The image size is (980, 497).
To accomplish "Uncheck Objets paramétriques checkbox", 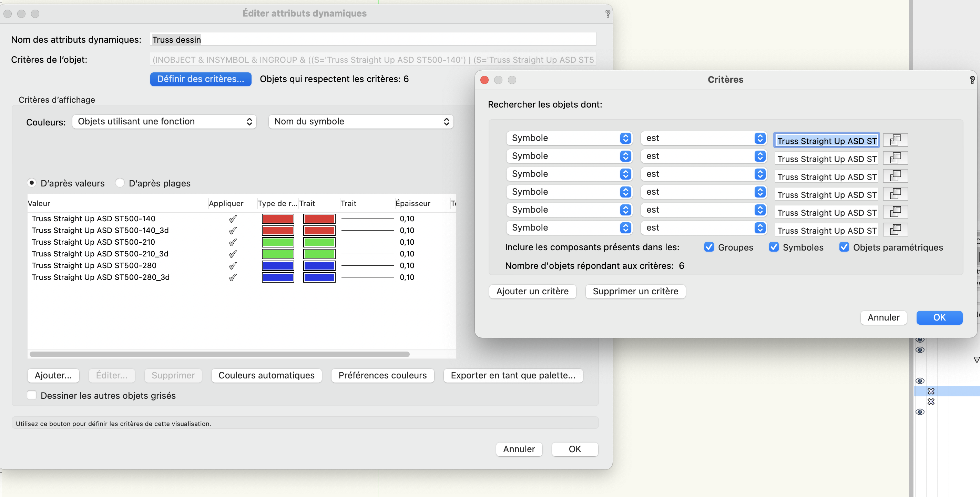I will pos(844,247).
